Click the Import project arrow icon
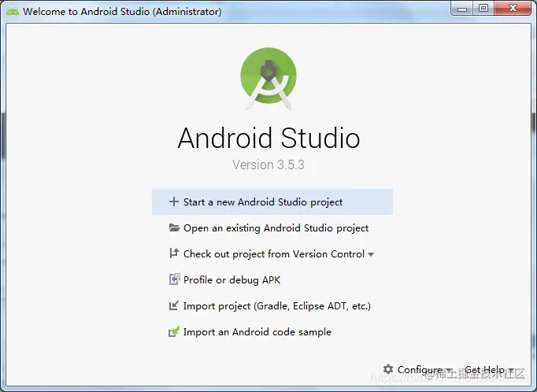 (174, 305)
